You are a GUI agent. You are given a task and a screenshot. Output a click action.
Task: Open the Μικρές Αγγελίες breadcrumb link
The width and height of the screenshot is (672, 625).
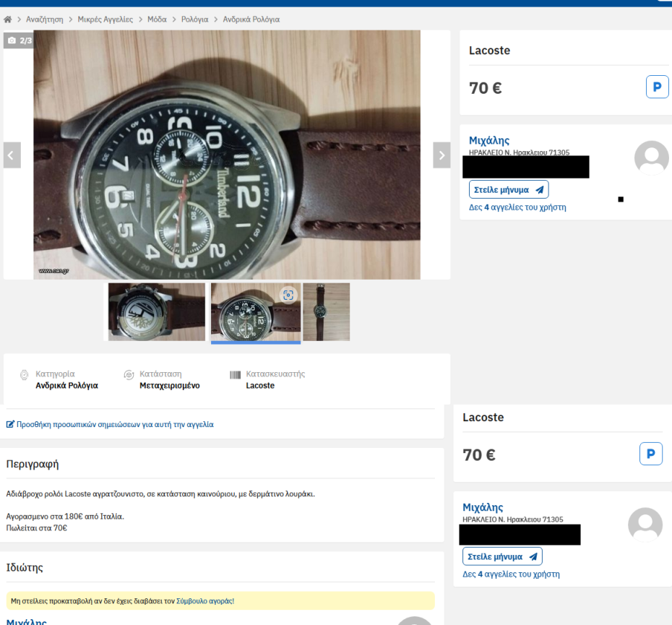[105, 20]
